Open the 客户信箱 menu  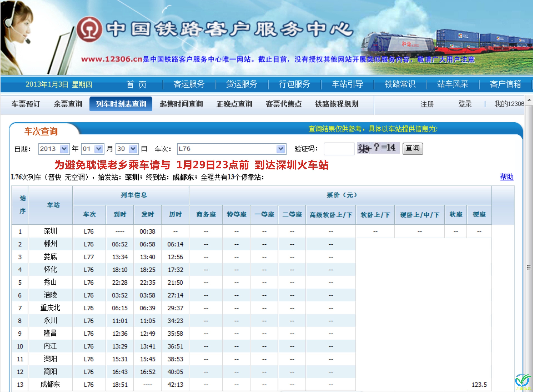coord(506,84)
